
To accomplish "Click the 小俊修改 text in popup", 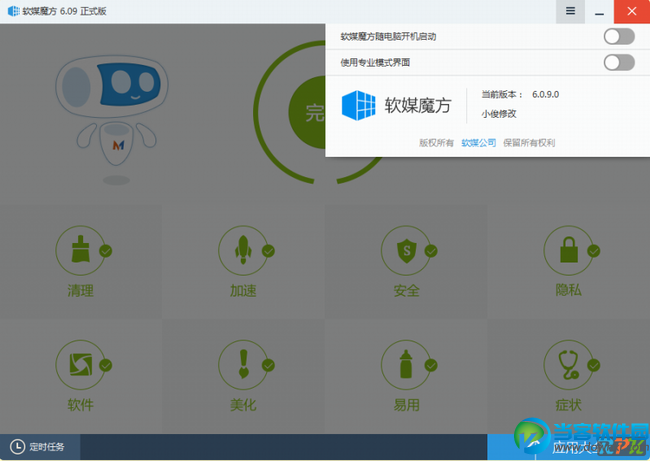I will click(499, 114).
